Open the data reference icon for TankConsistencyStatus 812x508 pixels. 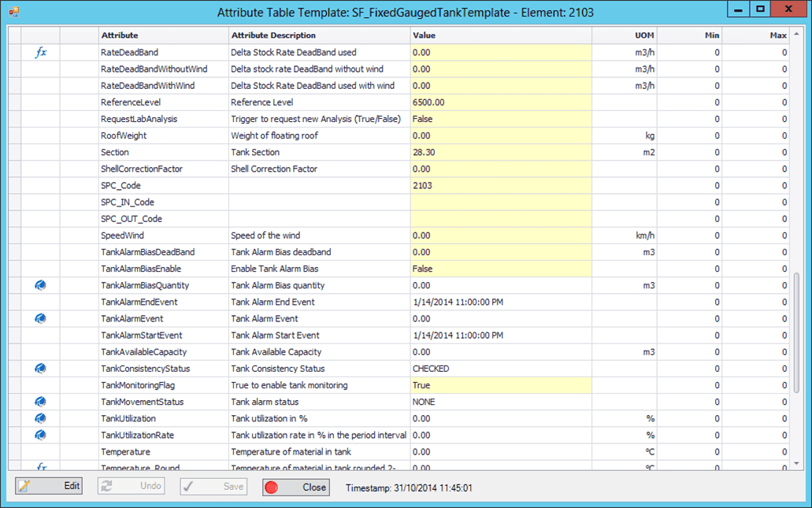pos(40,368)
